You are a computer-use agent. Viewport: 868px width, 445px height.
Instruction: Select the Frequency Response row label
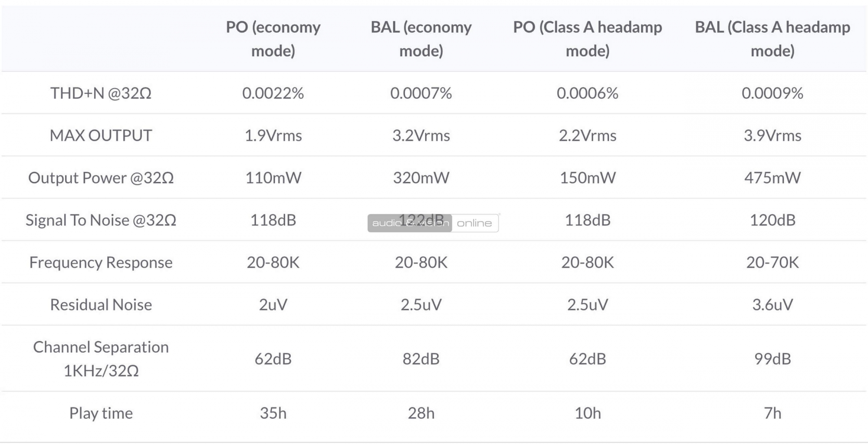(x=101, y=262)
